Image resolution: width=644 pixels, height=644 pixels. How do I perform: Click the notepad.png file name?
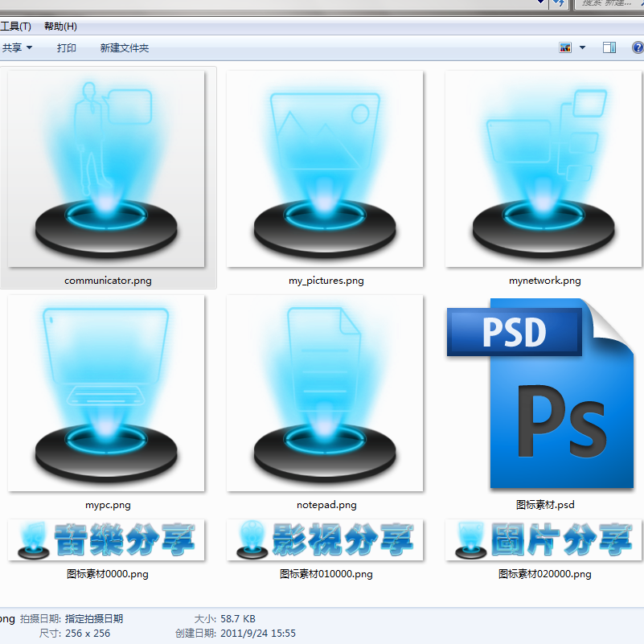326,505
